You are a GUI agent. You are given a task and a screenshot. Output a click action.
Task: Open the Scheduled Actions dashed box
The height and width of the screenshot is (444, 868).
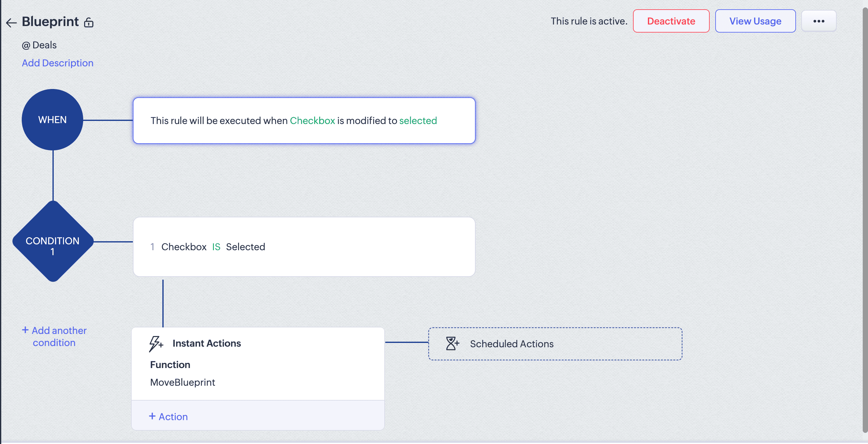point(555,344)
